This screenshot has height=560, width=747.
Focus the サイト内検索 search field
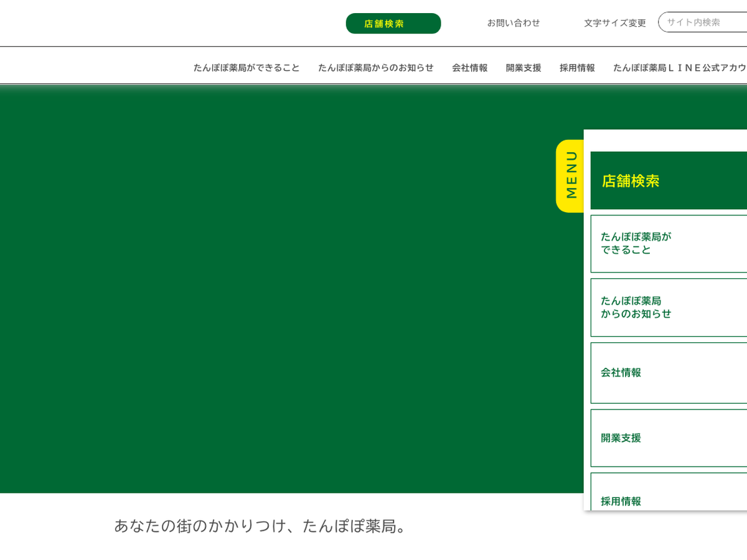click(703, 22)
